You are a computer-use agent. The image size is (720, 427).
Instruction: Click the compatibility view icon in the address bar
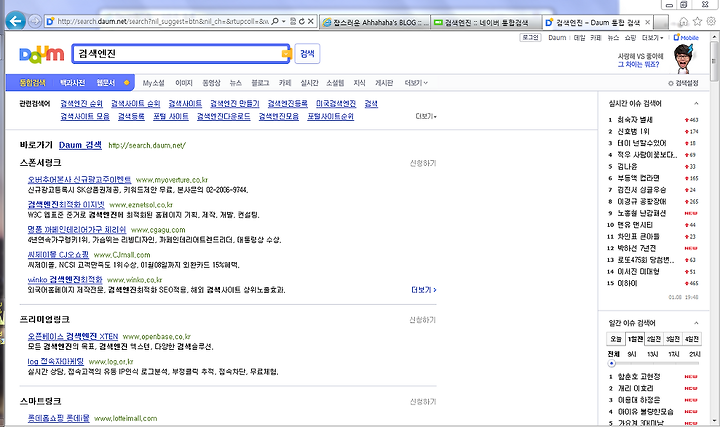click(x=293, y=21)
